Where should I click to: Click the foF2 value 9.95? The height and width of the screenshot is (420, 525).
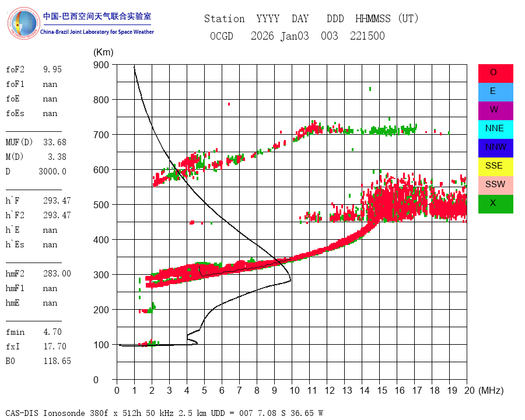52,69
